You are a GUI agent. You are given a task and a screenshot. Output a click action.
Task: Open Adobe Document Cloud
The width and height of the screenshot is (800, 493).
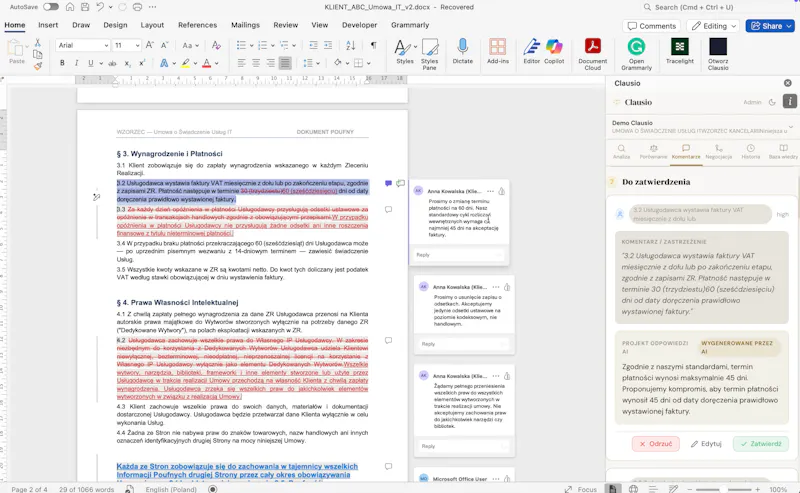coord(592,54)
